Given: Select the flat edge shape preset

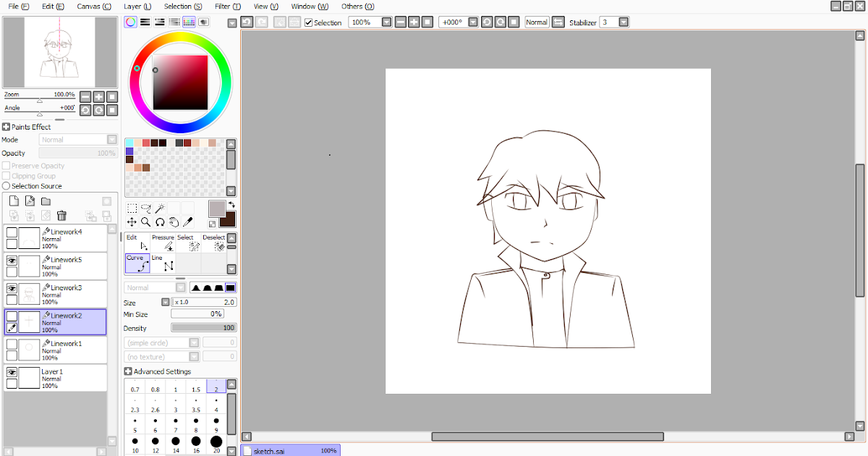Looking at the screenshot, I should (x=231, y=287).
